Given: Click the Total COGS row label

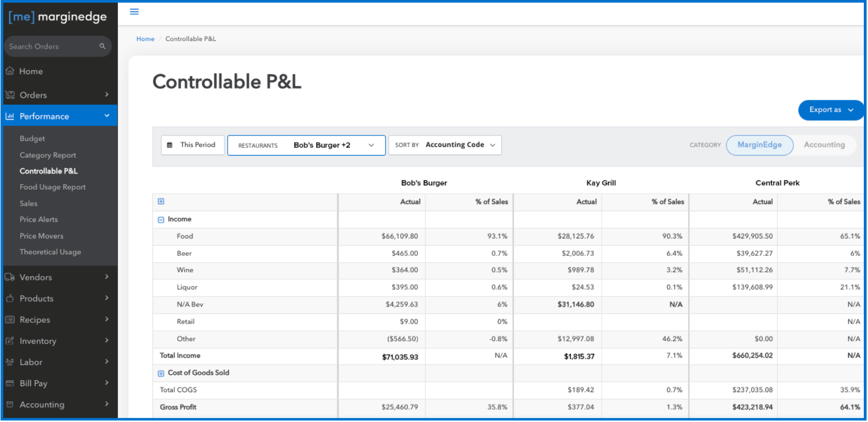Looking at the screenshot, I should tap(178, 390).
